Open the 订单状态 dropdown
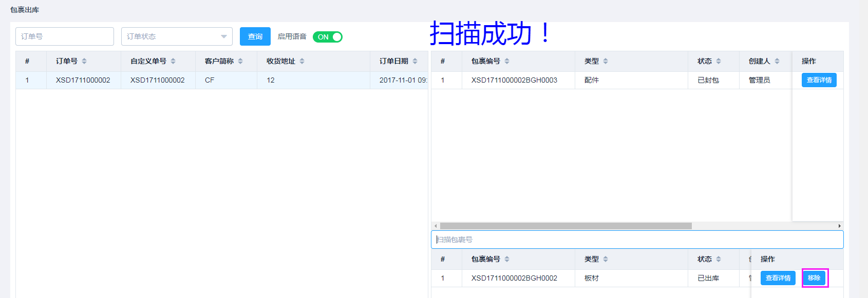868x298 pixels. tap(177, 36)
